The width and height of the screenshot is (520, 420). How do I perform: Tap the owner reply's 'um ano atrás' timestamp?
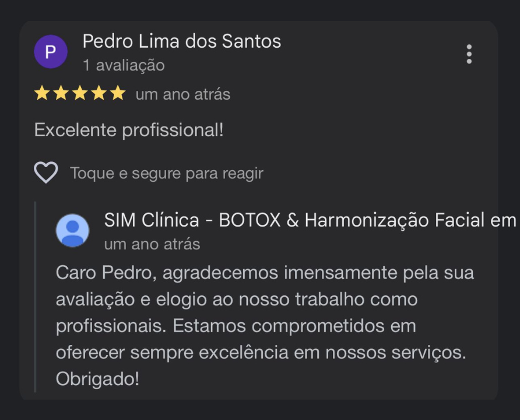152,244
